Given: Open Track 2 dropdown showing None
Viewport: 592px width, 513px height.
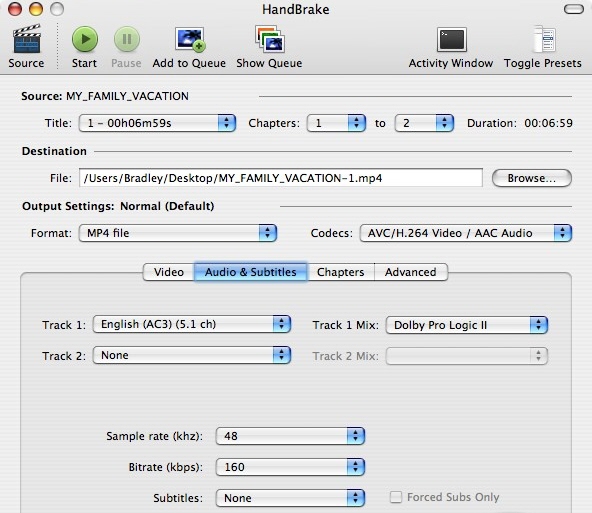Looking at the screenshot, I should pos(192,355).
